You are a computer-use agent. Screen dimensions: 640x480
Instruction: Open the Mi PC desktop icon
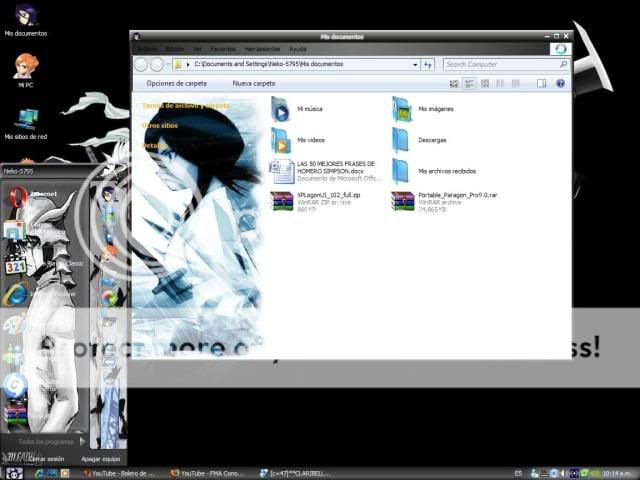point(26,71)
